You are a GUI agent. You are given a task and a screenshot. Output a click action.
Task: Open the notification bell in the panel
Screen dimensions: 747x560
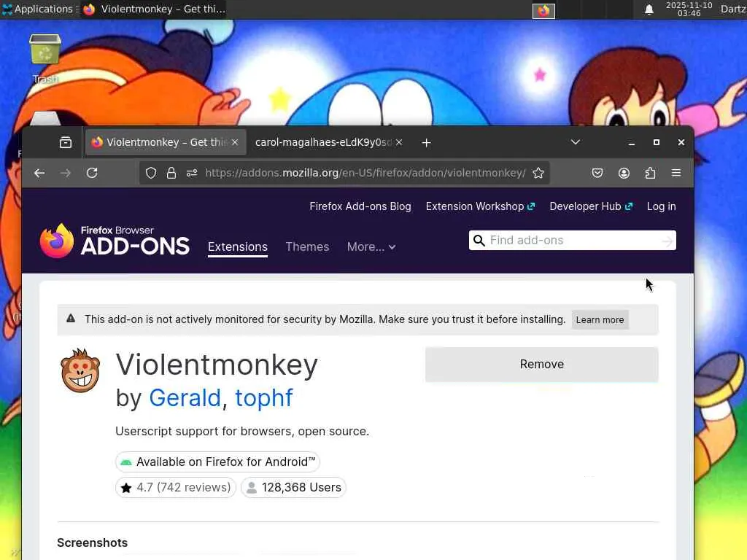(649, 9)
